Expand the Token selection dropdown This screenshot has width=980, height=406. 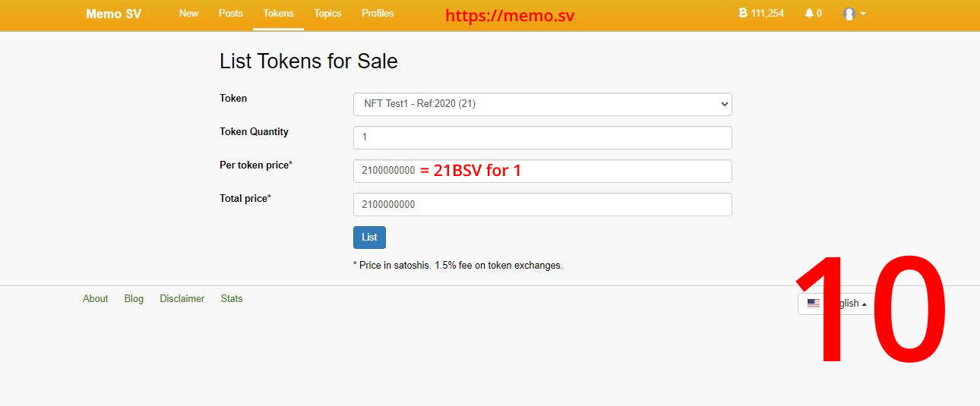click(542, 104)
